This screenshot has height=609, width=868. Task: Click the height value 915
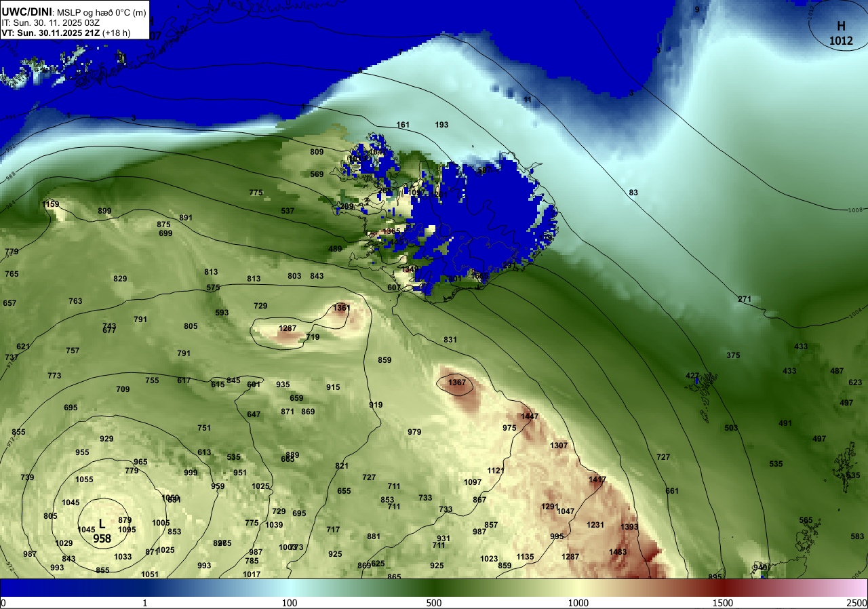click(333, 387)
